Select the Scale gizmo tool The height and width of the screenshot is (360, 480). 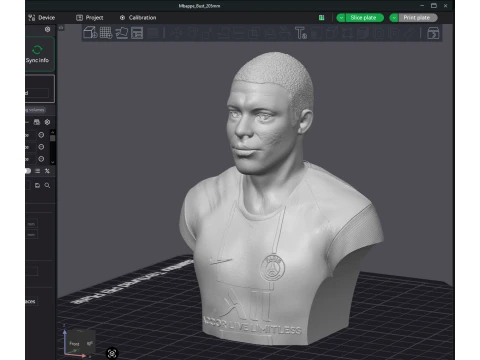tap(208, 33)
